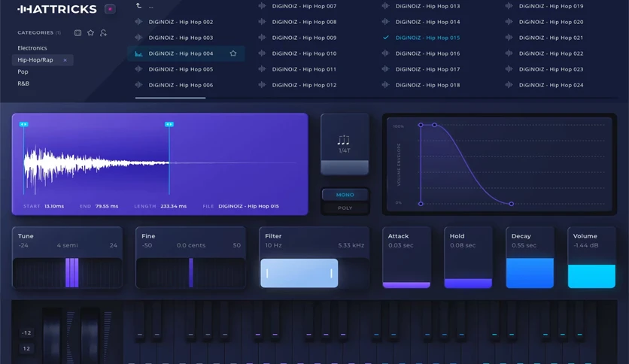This screenshot has width=629, height=364.
Task: Click the LENGTH 233.34 ms value
Action: (174, 206)
